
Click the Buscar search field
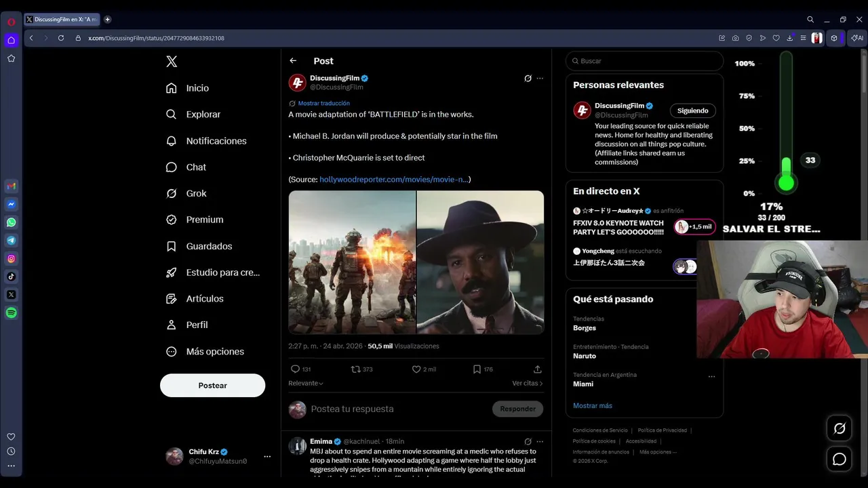point(644,61)
